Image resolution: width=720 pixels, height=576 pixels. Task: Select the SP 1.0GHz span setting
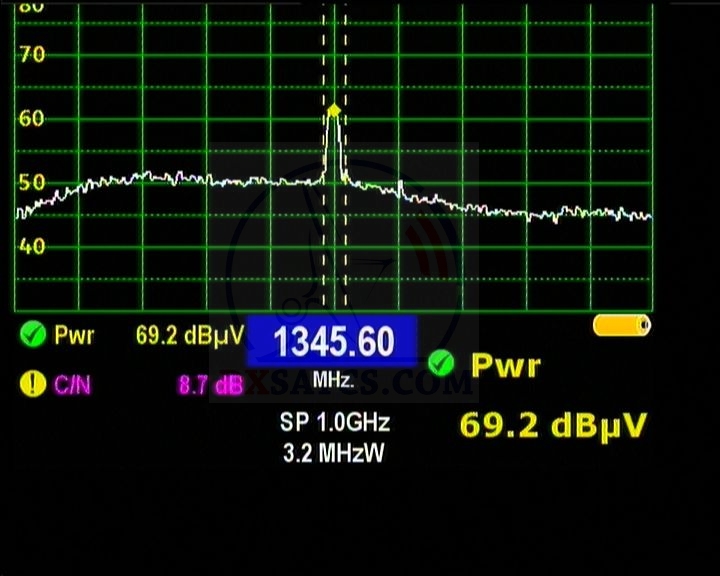334,424
